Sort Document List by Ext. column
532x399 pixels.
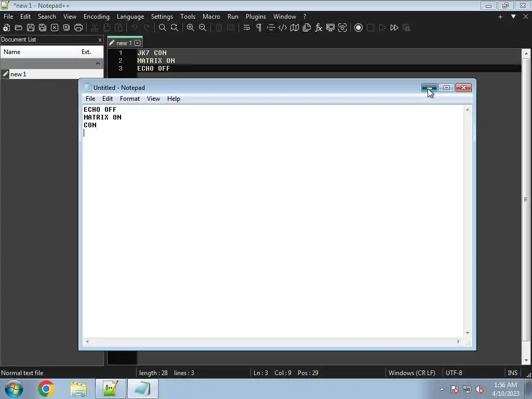(91, 52)
